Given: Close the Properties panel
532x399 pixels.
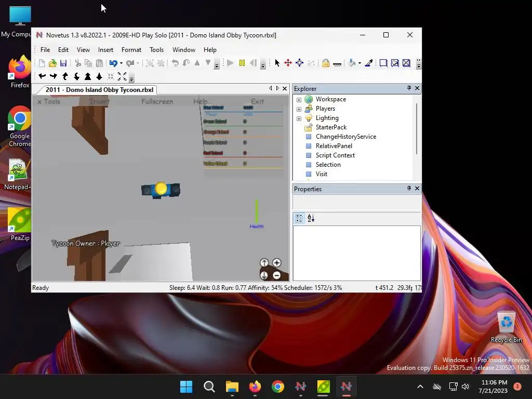Looking at the screenshot, I should coord(417,188).
